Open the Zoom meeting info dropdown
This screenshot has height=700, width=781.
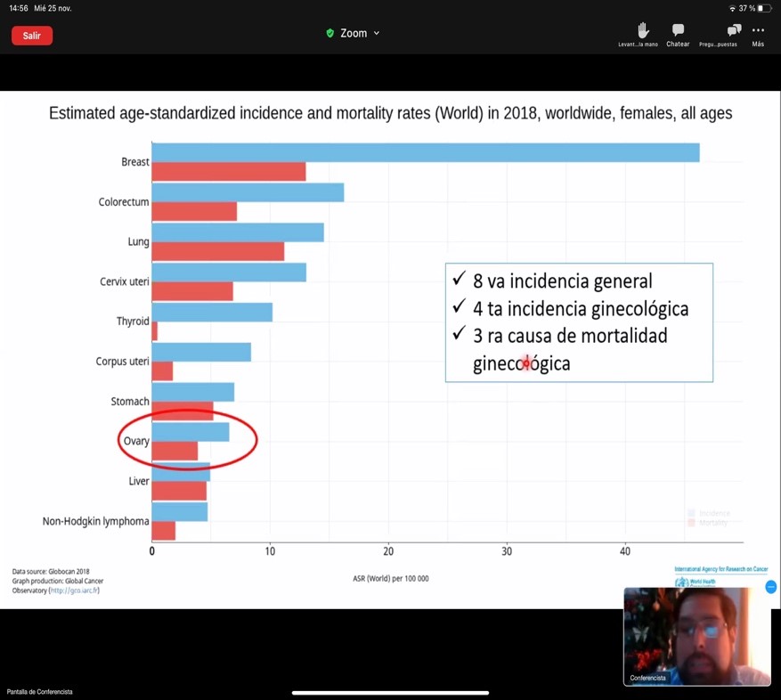(354, 33)
